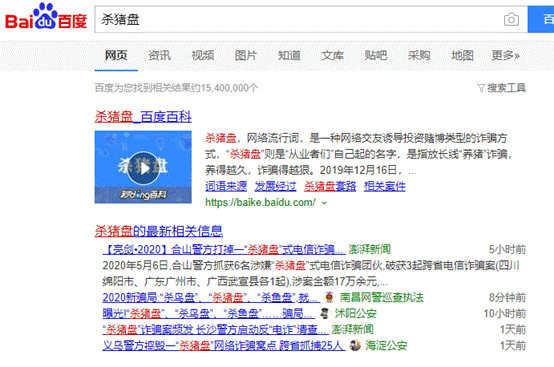The image size is (554, 367).
Task: Open the 长沙警方启动反电诈 news link
Action: (216, 330)
